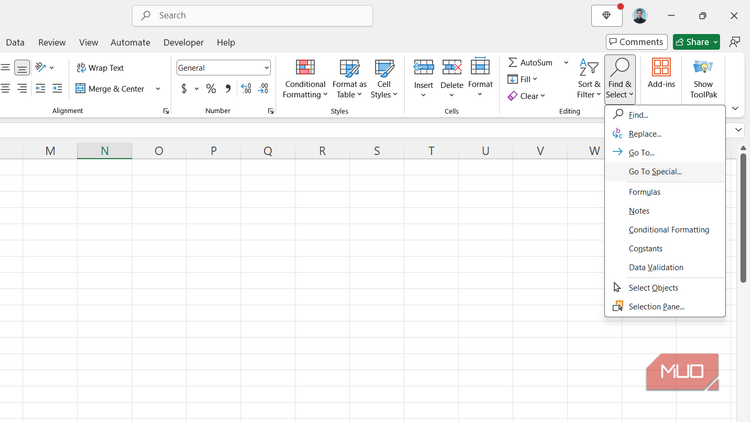Open the Fill dropdown
This screenshot has height=422, width=750.
pyautogui.click(x=522, y=79)
